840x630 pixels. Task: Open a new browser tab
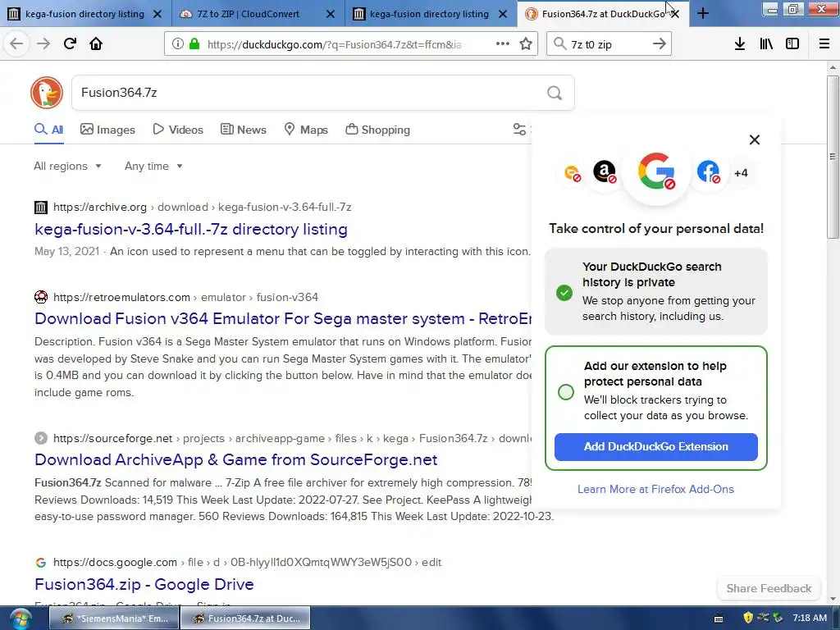tap(703, 13)
